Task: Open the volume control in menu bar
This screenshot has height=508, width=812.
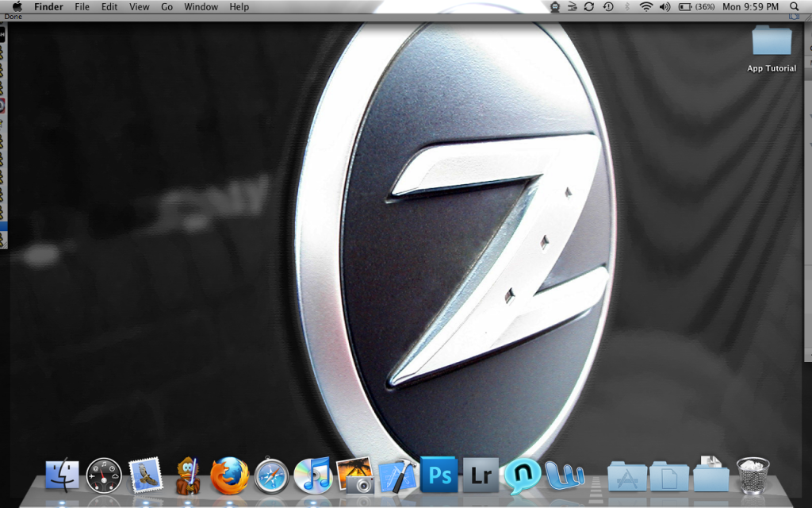Action: pyautogui.click(x=665, y=6)
